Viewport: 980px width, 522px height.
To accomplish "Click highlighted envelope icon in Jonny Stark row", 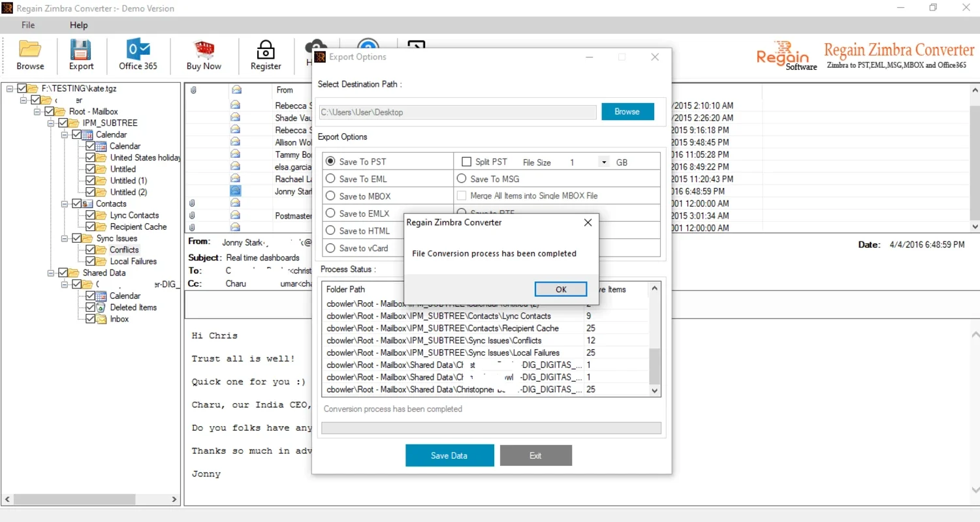I will [236, 191].
